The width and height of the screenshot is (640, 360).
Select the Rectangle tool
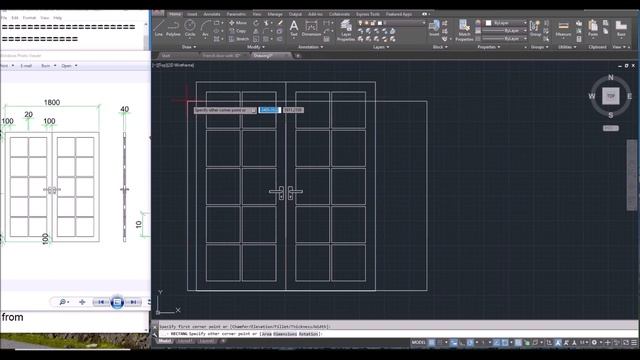[217, 23]
